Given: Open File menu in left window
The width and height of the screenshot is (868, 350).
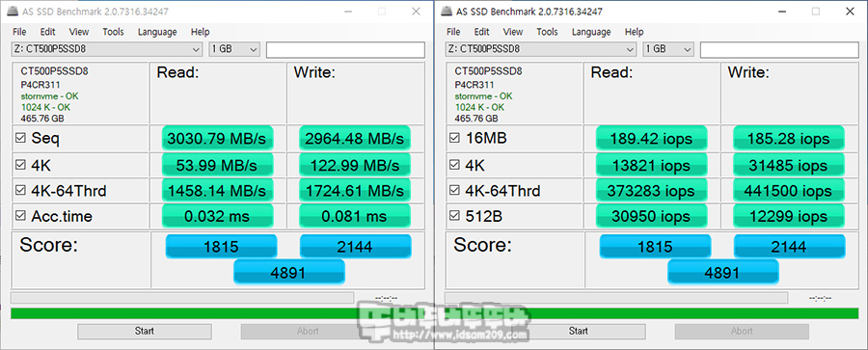Looking at the screenshot, I should [x=19, y=32].
